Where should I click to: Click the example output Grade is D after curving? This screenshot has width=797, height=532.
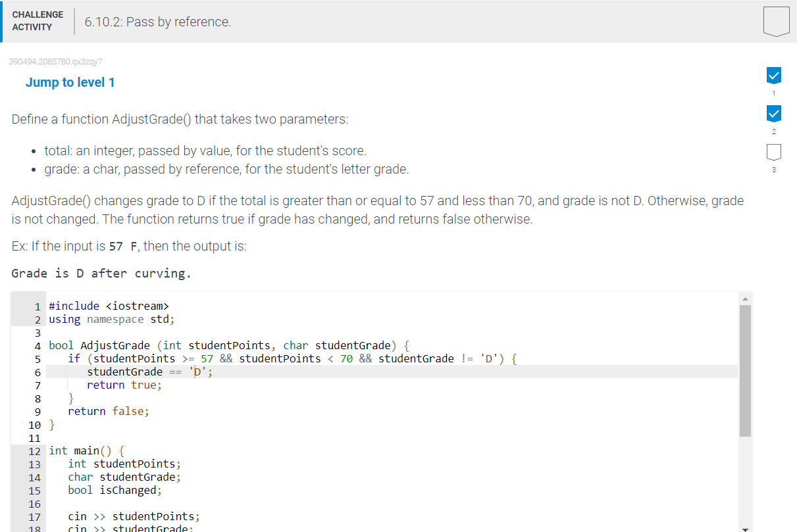pyautogui.click(x=101, y=273)
